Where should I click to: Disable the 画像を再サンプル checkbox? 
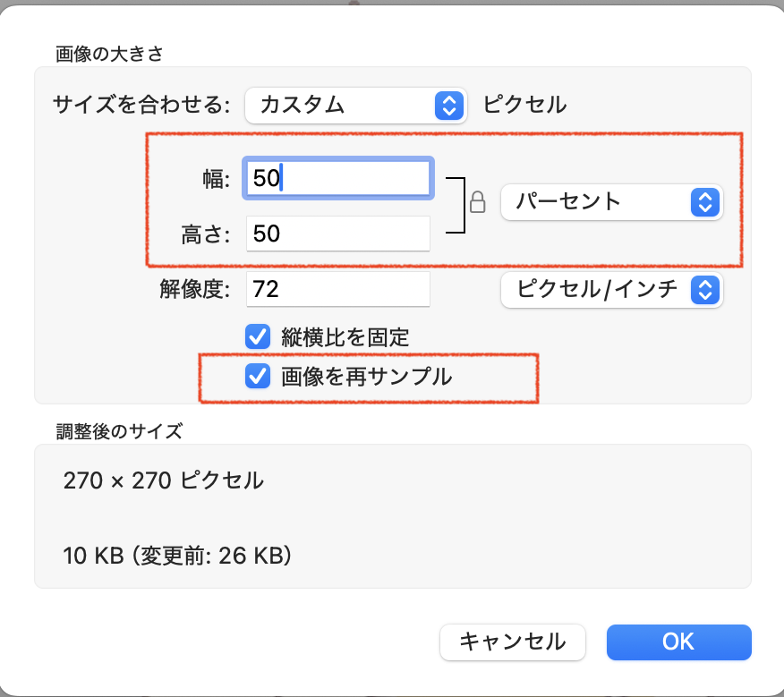pyautogui.click(x=258, y=377)
